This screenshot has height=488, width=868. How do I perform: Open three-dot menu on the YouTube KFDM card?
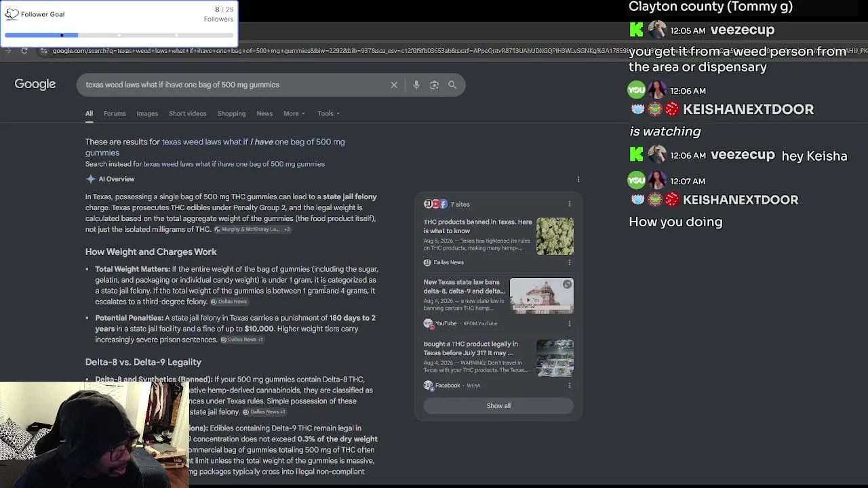[570, 323]
